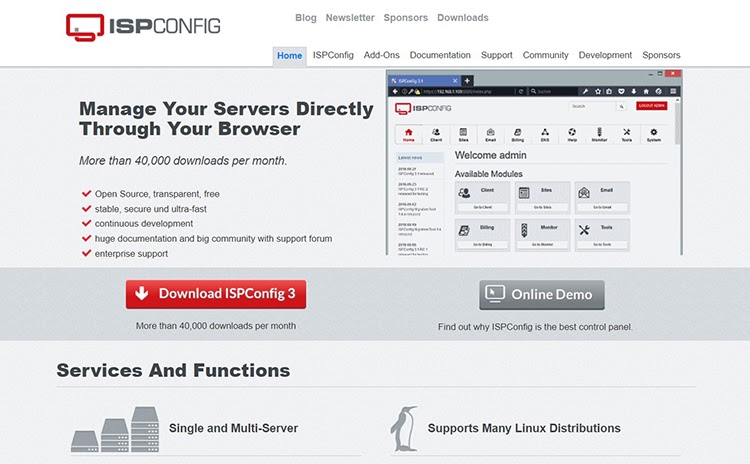Select the DNS icon in the panel navigation bar

tap(545, 134)
